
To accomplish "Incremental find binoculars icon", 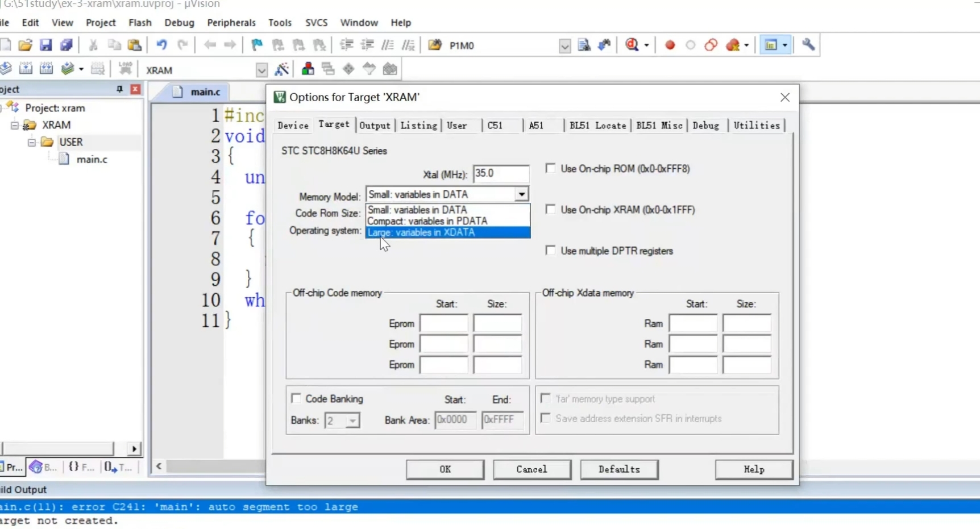I will click(604, 45).
